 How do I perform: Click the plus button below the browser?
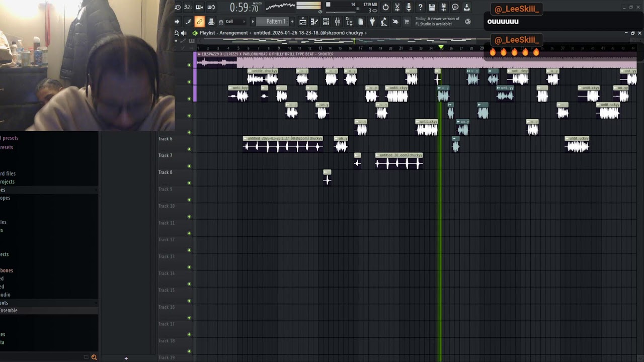[126, 358]
